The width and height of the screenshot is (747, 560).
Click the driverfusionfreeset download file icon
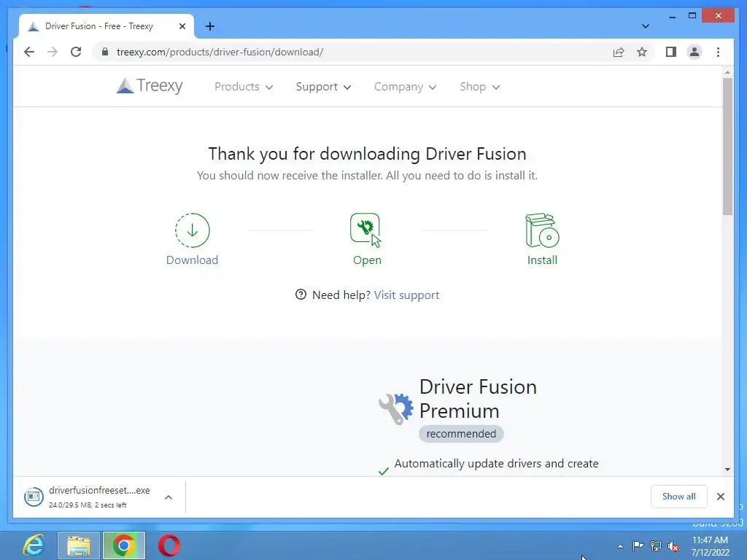[34, 497]
